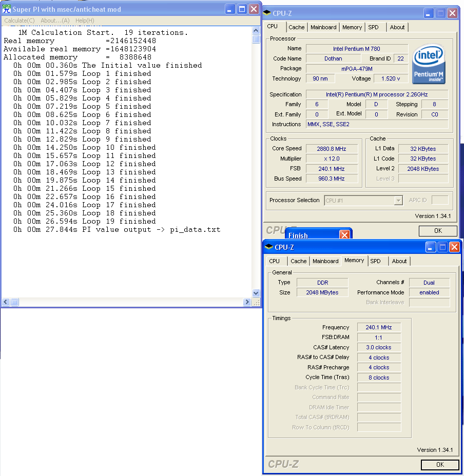Open the Calculate(C) menu in Super PI
Screen dimensions: 464x476
coord(20,21)
